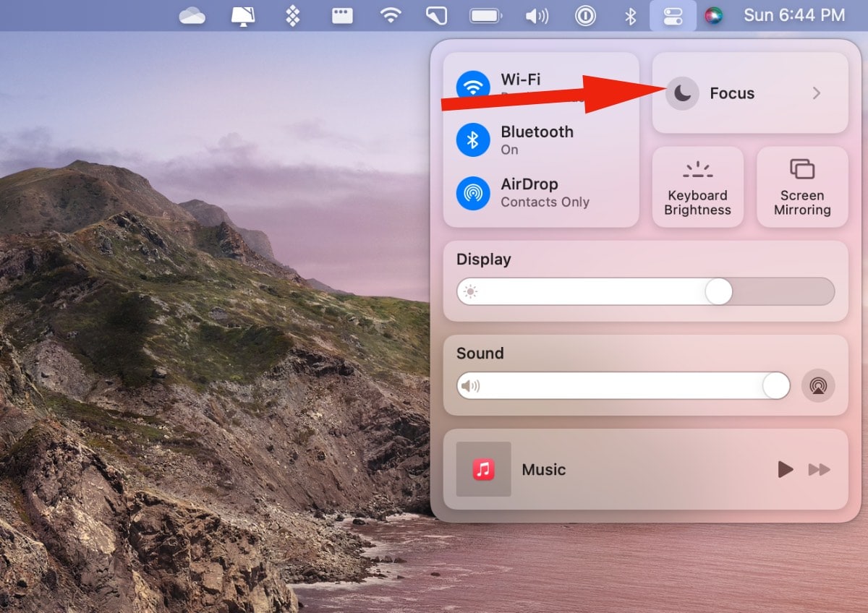Screen dimensions: 868x613
Task: Click the Music app artwork thumbnail
Action: [x=483, y=469]
